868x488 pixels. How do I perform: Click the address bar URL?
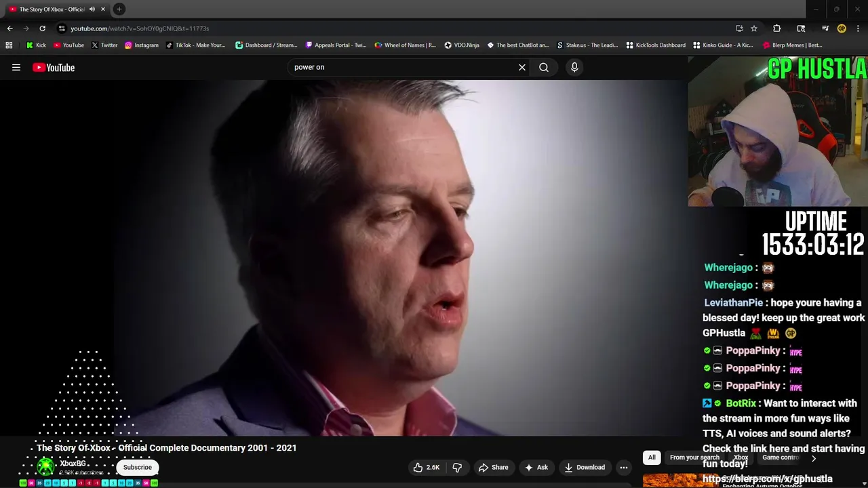pyautogui.click(x=140, y=28)
